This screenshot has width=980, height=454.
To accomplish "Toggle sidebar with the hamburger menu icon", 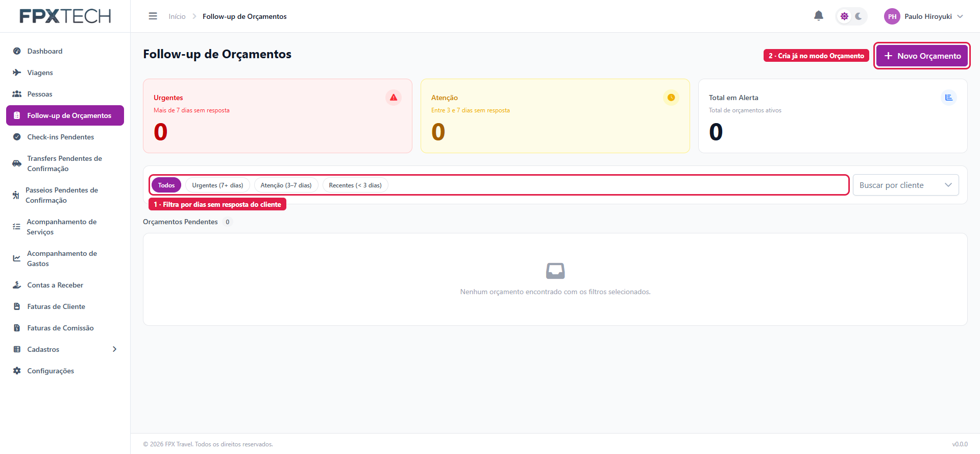I will 153,16.
